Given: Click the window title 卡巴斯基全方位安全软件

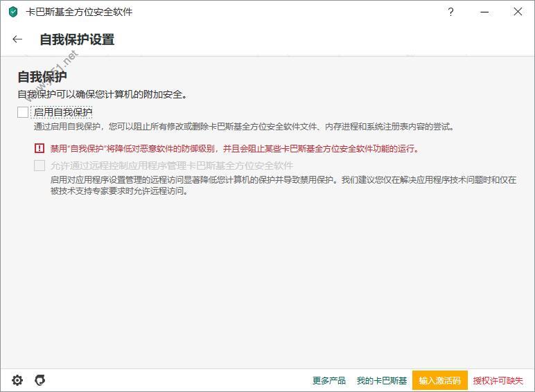Looking at the screenshot, I should tap(79, 12).
